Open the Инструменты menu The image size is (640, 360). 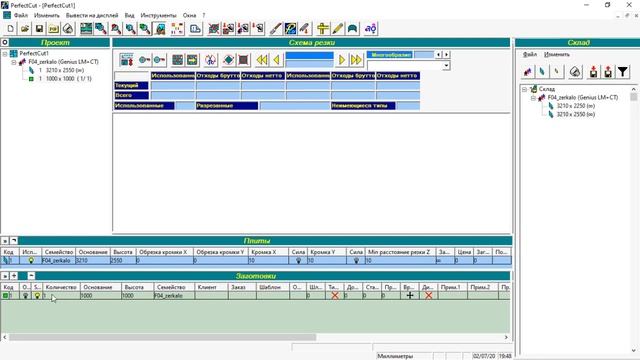(x=158, y=15)
